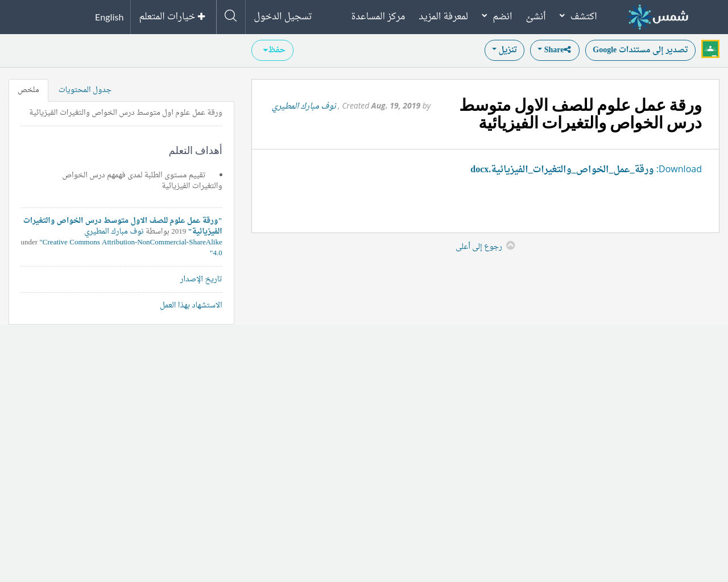
Task: Click تصدير إلى مستندات Google button
Action: pyautogui.click(x=640, y=50)
